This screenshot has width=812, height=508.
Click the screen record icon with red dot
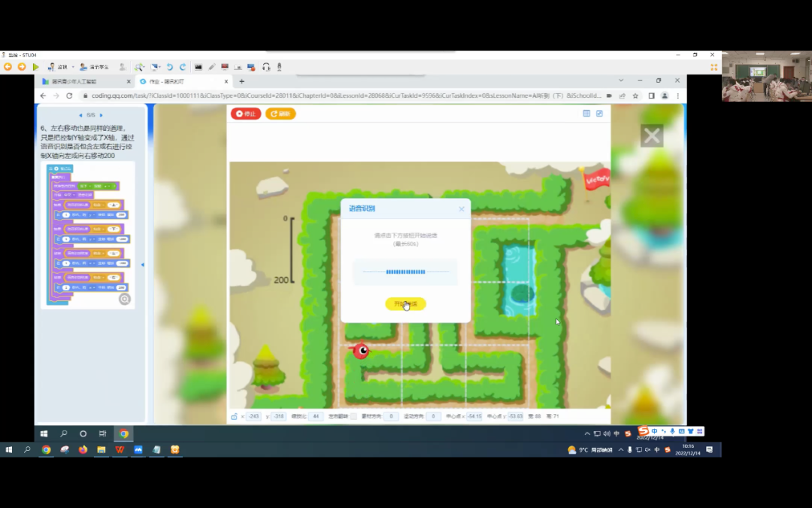tap(251, 67)
